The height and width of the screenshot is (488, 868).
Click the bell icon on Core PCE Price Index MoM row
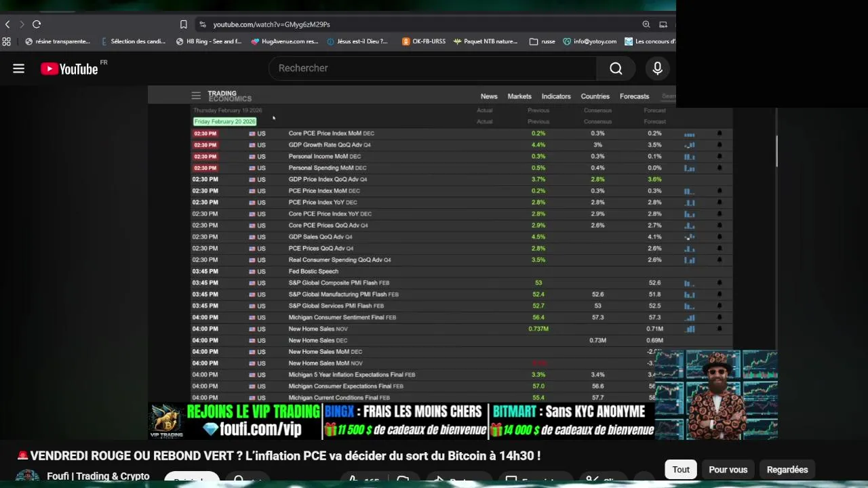(x=719, y=134)
